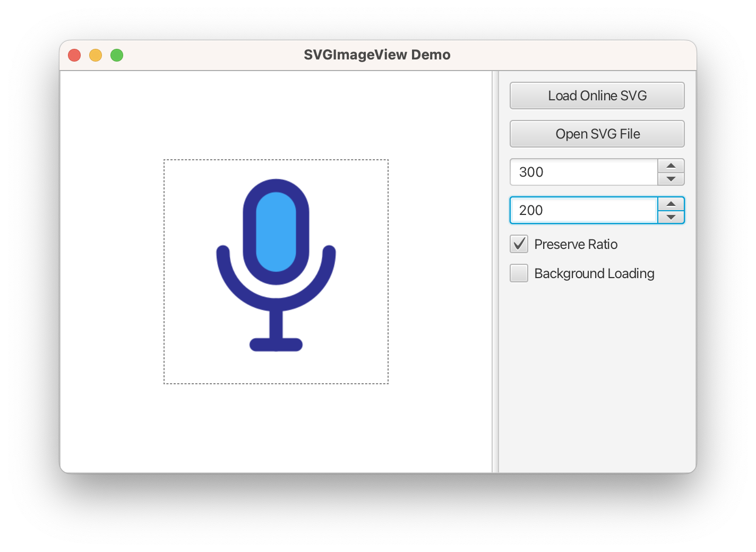This screenshot has height=552, width=756.
Task: Click the blue microphone capsule
Action: 276,231
